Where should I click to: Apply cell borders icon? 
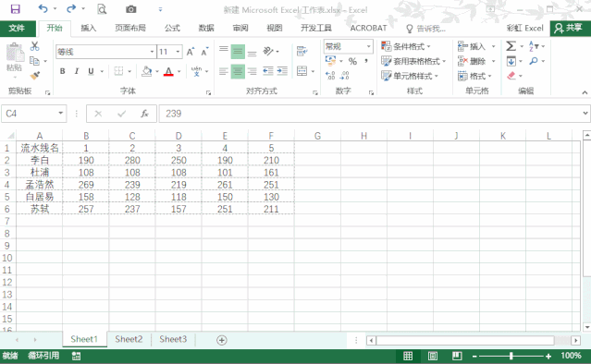[118, 71]
